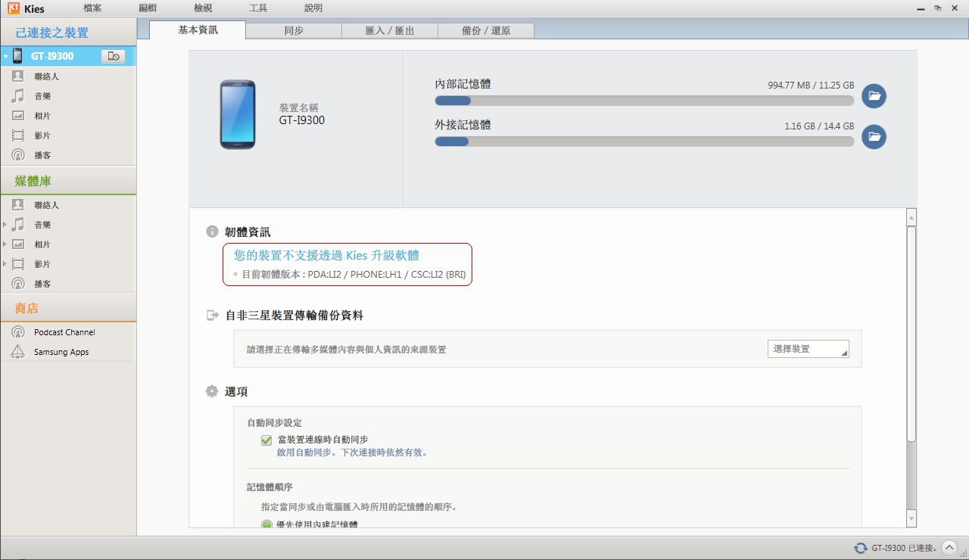
Task: Click the 外接記憶體 usage bar
Action: coord(644,142)
